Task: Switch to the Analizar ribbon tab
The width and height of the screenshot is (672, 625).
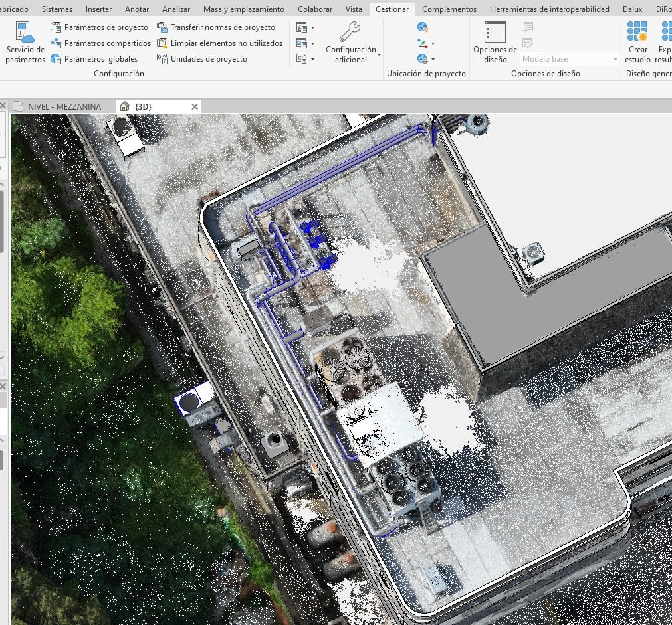Action: click(x=175, y=9)
